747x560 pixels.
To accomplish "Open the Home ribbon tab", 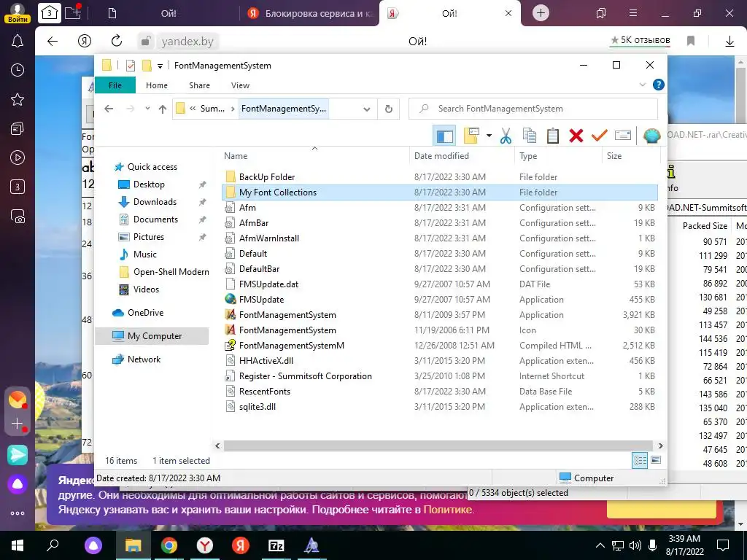I will point(157,85).
